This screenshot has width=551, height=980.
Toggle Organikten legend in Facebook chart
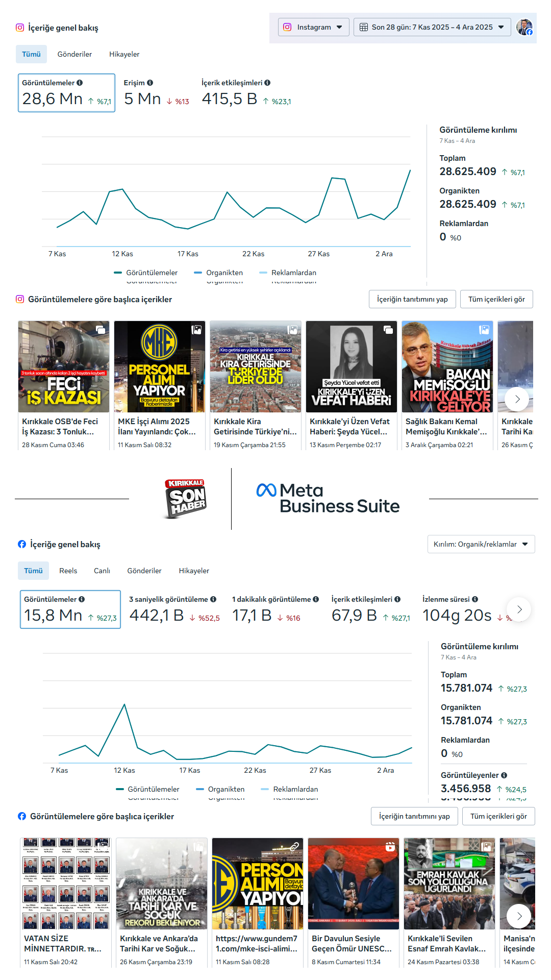[x=220, y=789]
